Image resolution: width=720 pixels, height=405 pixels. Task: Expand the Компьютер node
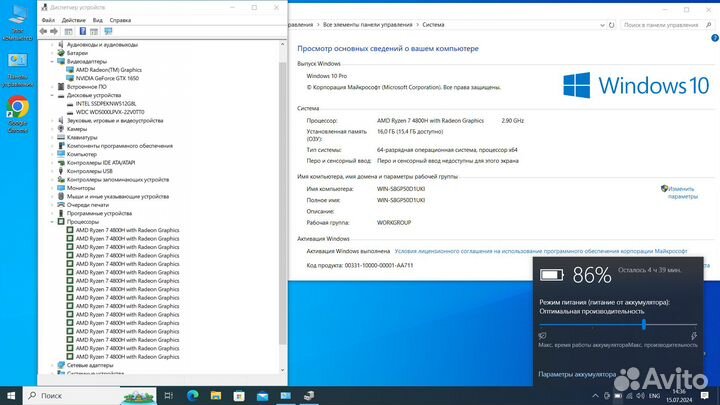point(52,154)
